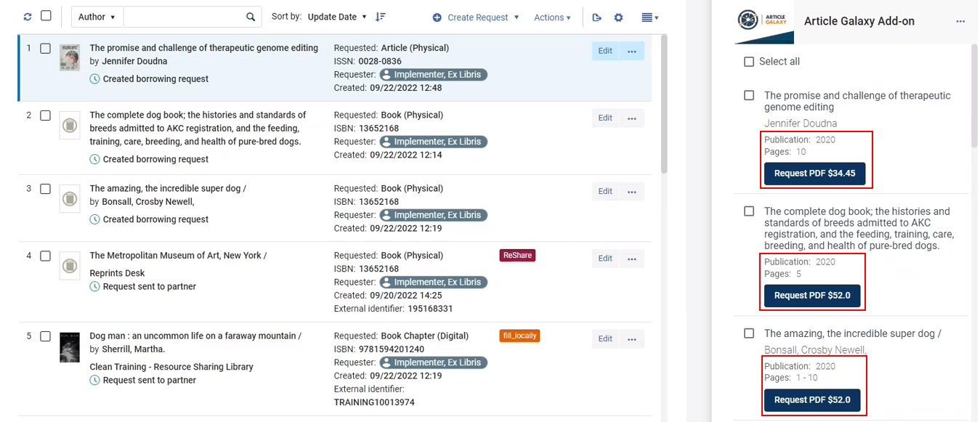Open Article Galaxy Add-on options ellipsis
The height and width of the screenshot is (422, 980).
pyautogui.click(x=960, y=21)
